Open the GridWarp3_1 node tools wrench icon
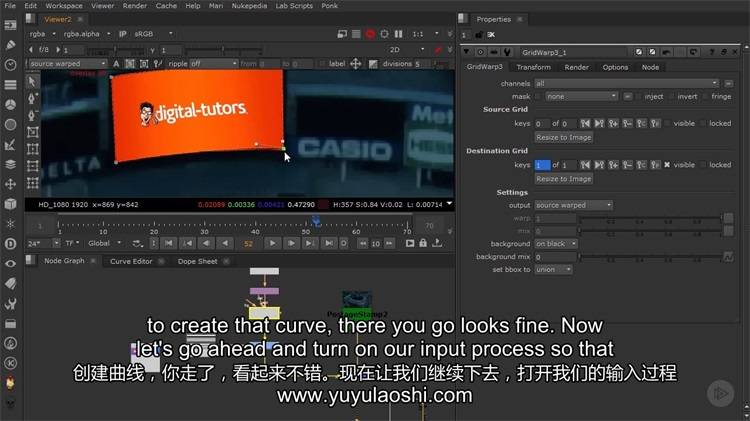 coord(507,52)
